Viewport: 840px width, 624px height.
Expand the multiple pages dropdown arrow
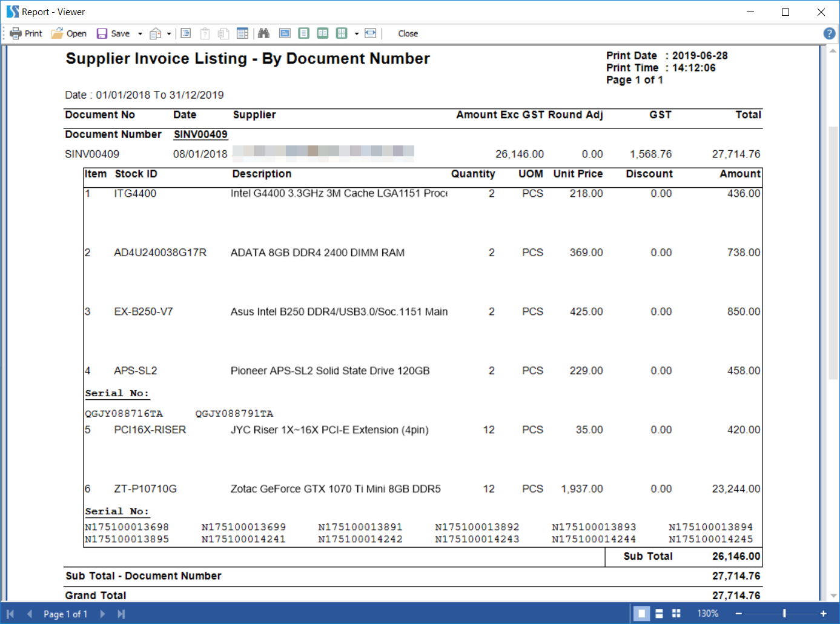[x=357, y=34]
